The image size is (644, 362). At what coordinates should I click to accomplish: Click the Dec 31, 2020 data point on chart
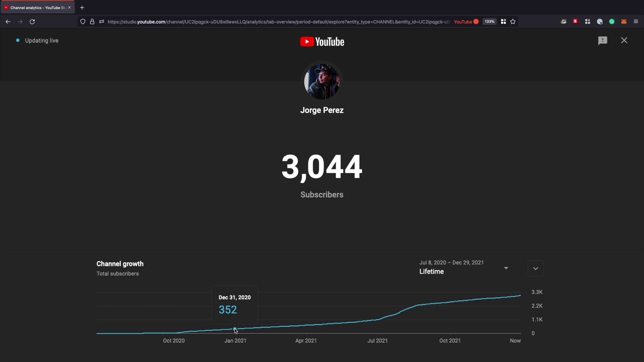235,329
